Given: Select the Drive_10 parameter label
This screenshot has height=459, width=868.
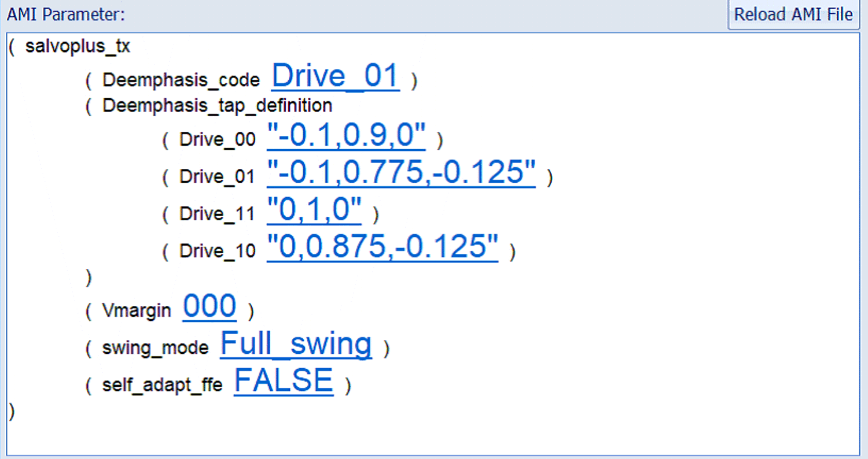Looking at the screenshot, I should pyautogui.click(x=217, y=251).
